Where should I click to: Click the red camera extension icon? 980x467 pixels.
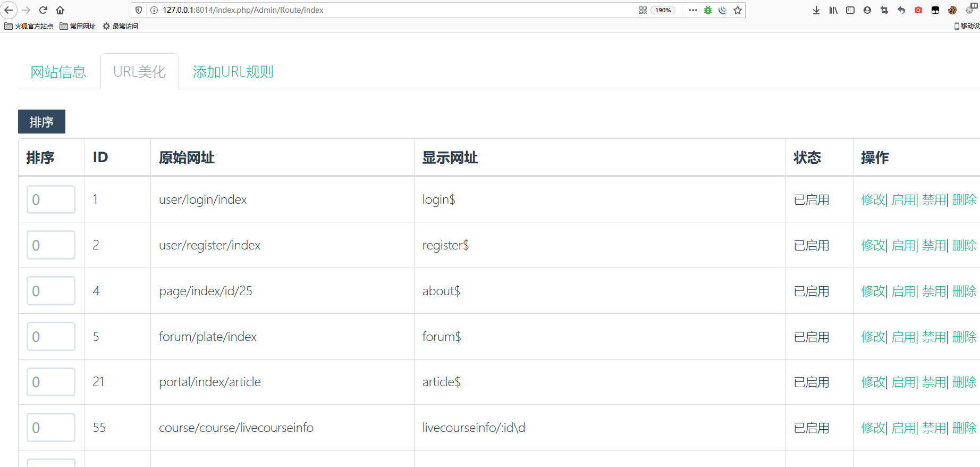click(918, 10)
